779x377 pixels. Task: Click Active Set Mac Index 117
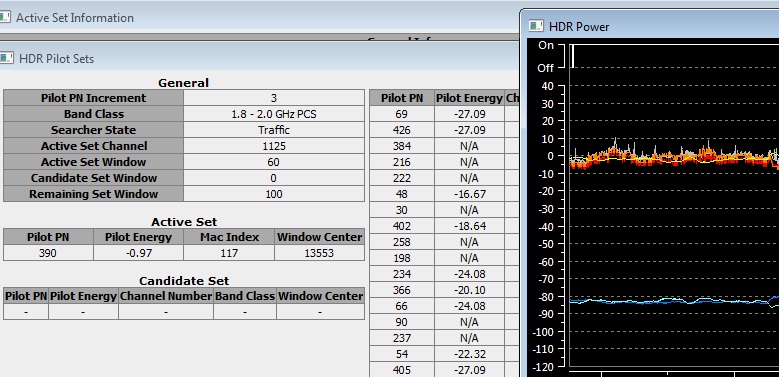tap(229, 253)
